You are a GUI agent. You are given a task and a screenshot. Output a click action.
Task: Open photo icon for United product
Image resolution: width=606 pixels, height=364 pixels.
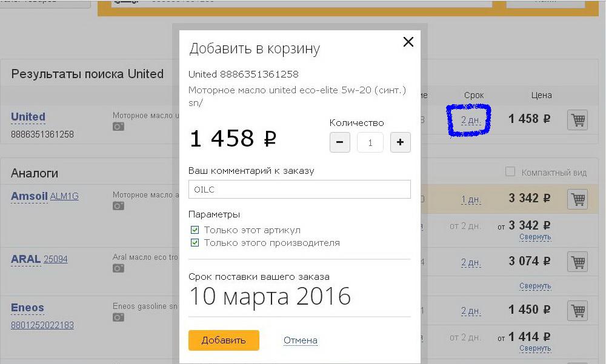pos(118,127)
